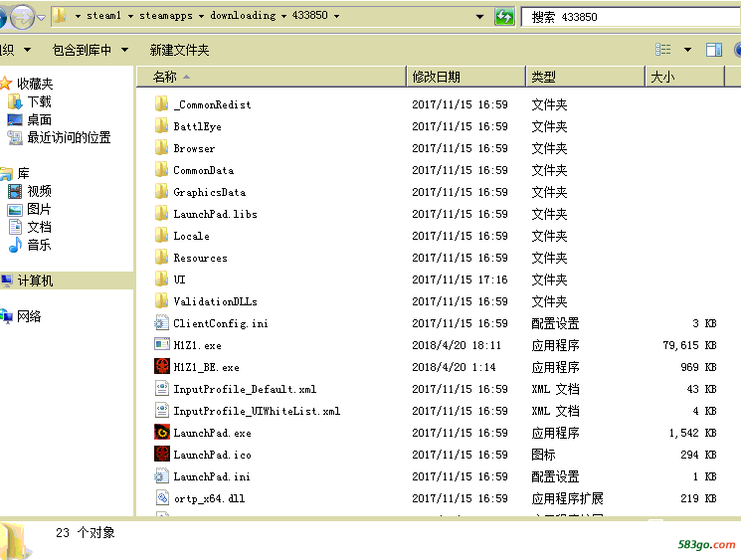This screenshot has height=560, width=741.
Task: Click the change view icon
Action: [x=663, y=50]
